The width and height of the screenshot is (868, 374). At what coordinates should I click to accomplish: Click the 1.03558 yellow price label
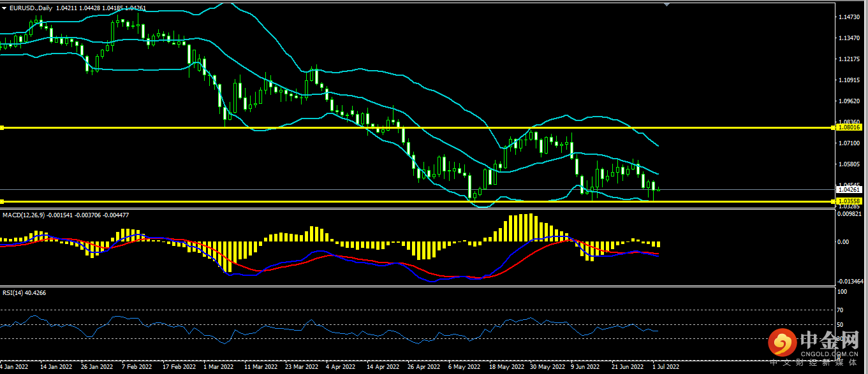pyautogui.click(x=850, y=201)
